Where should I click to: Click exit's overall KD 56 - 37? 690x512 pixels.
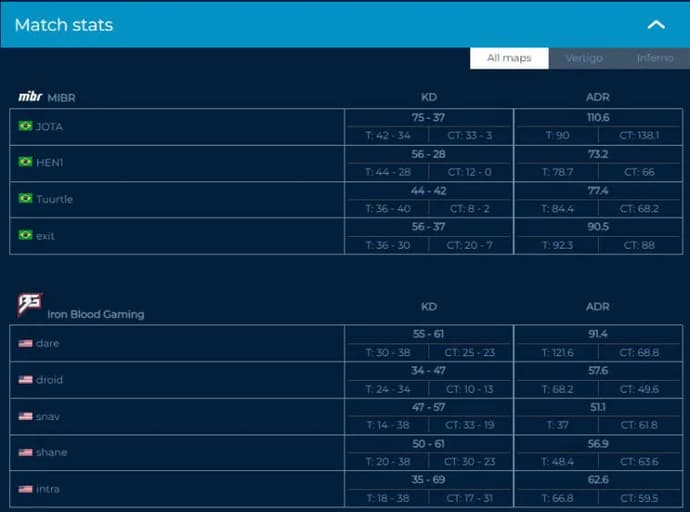pos(428,227)
